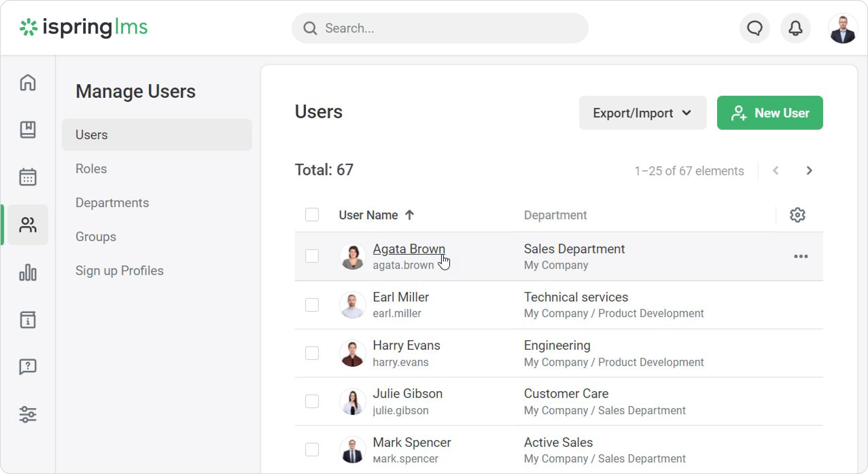Open the notifications bell icon

[x=795, y=28]
